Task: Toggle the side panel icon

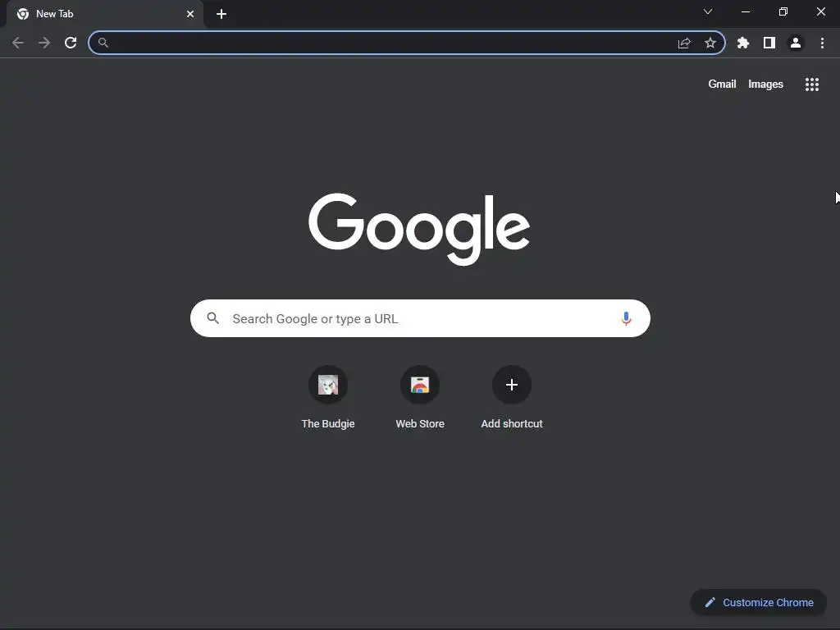Action: (769, 43)
